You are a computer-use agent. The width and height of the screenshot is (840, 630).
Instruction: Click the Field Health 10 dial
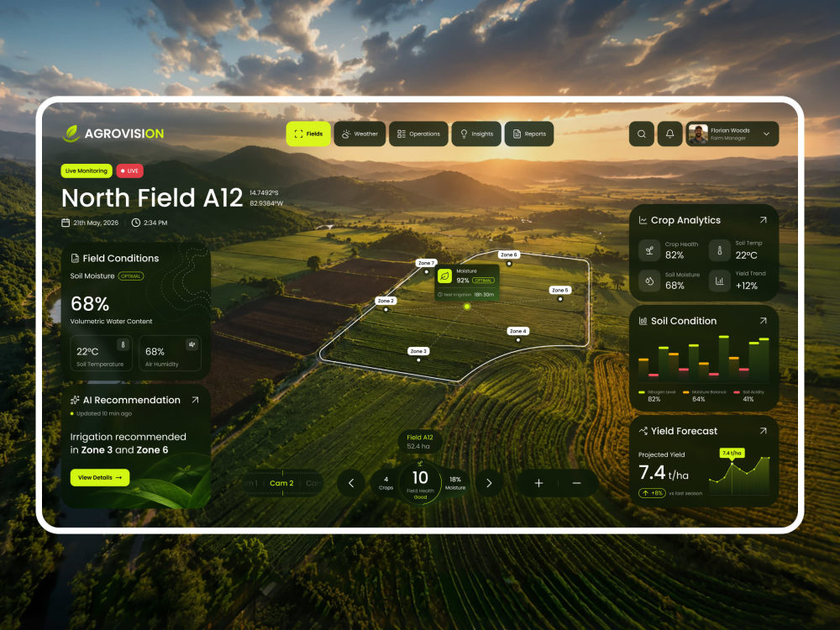click(421, 482)
